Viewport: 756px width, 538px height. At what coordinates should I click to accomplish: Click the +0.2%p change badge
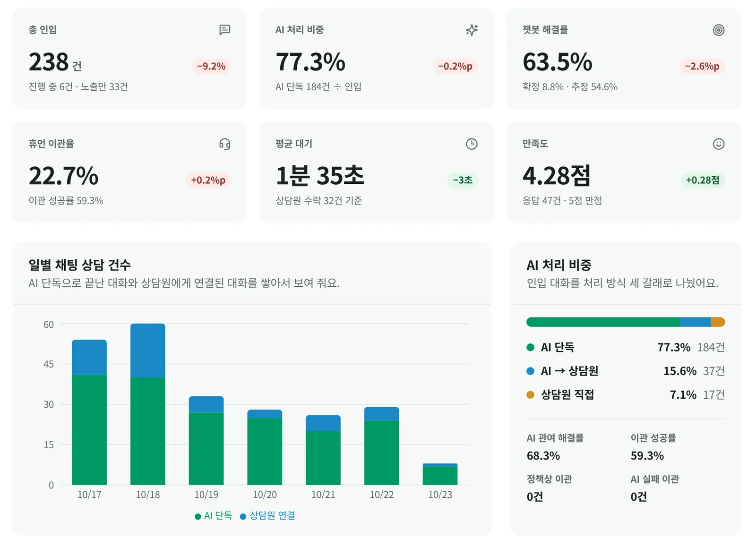click(x=208, y=180)
